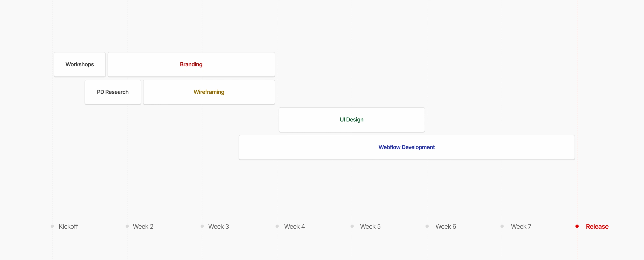Click the Kickoff timeline dot
This screenshot has width=644, height=260.
tap(52, 226)
